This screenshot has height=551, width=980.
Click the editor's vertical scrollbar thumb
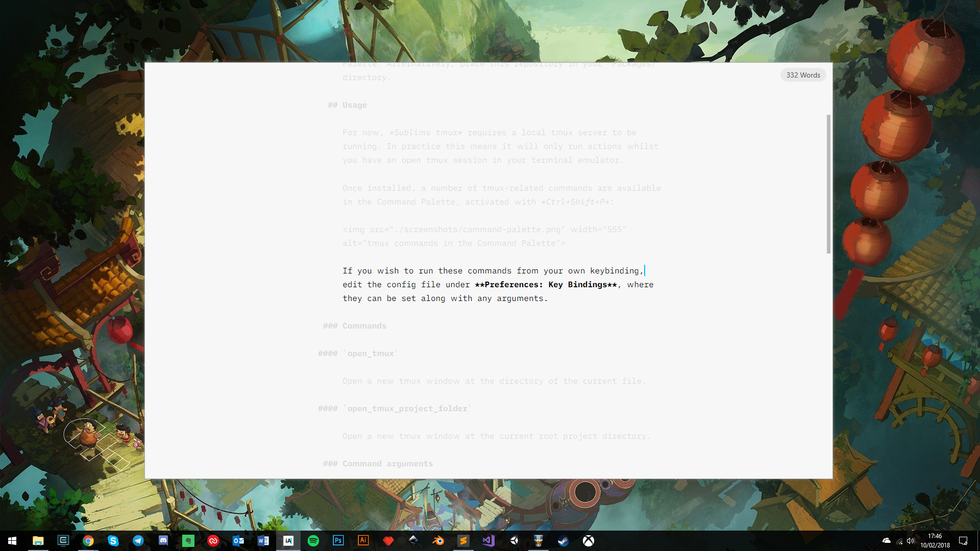click(x=828, y=184)
